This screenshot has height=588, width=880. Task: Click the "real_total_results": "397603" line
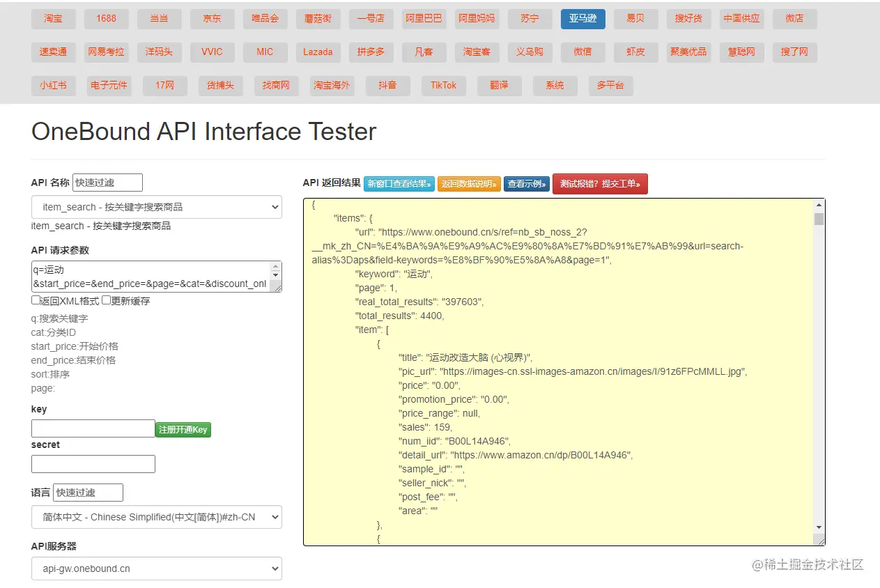[419, 302]
